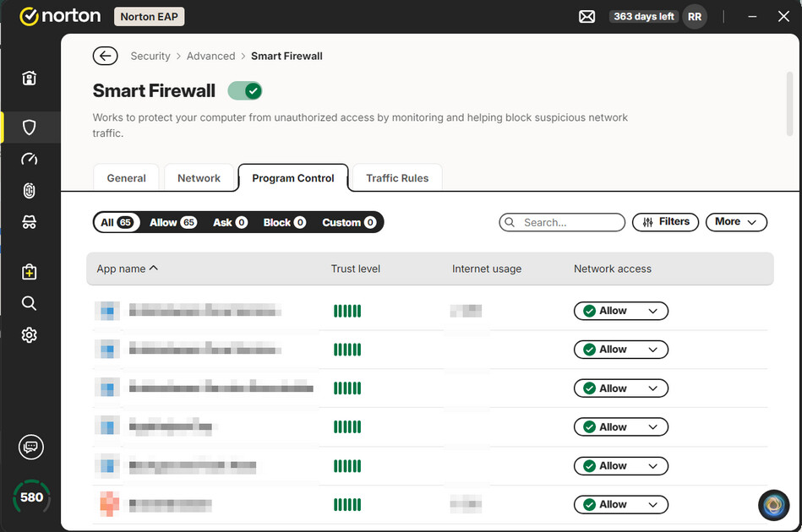
Task: Select the Block 0 filter pill
Action: point(285,222)
